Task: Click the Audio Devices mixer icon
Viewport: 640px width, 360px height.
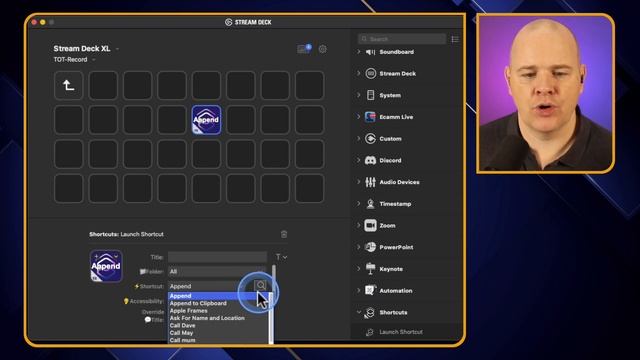Action: [370, 182]
